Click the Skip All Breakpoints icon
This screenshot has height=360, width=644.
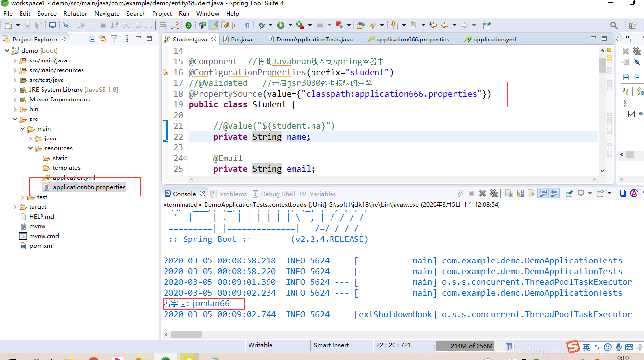pos(66,25)
